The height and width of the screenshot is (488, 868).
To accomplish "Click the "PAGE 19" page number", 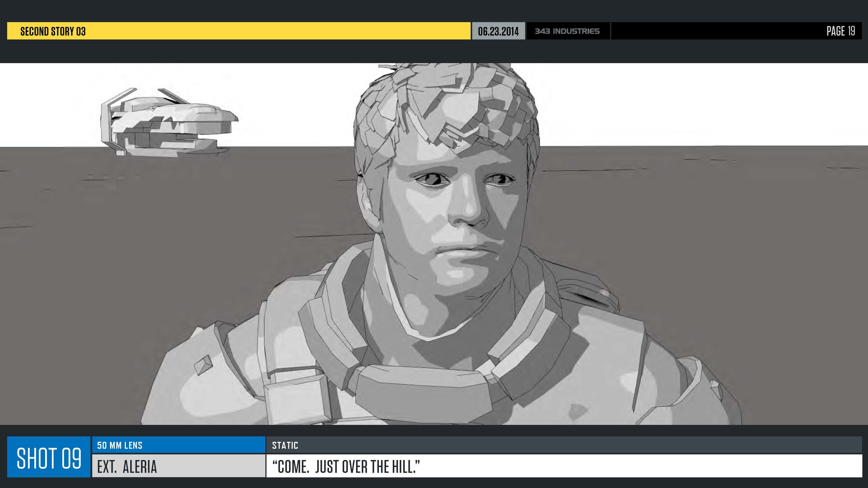I will [x=841, y=31].
